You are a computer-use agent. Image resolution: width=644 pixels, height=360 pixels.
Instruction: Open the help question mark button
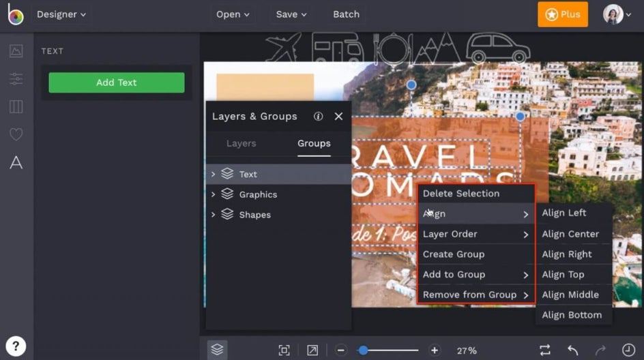click(16, 346)
